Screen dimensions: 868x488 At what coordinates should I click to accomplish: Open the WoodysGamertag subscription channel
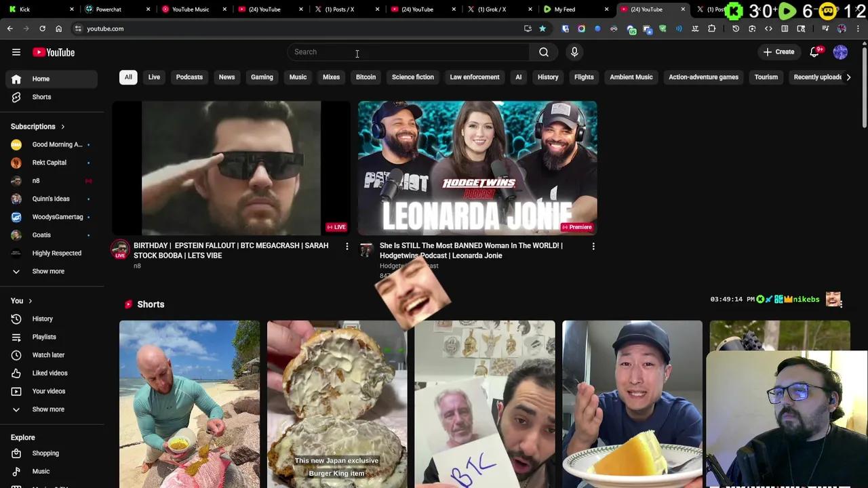pos(52,217)
